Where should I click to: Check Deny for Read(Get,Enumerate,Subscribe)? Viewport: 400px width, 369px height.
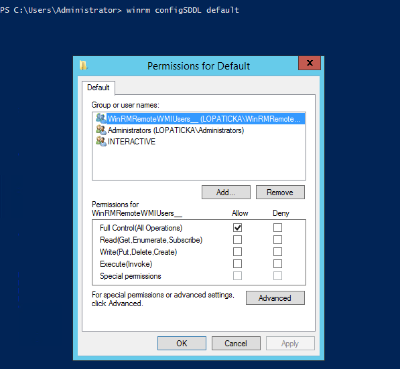pos(277,240)
